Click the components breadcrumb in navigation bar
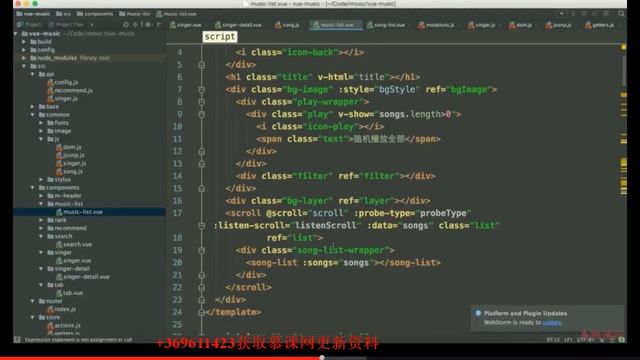The width and height of the screenshot is (640, 360). (95, 14)
